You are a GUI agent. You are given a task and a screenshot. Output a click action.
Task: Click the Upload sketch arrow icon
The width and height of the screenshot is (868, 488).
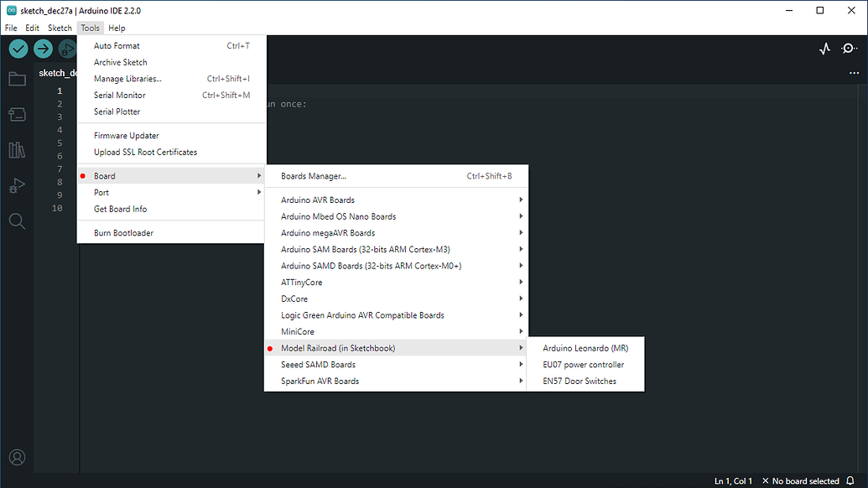[43, 49]
